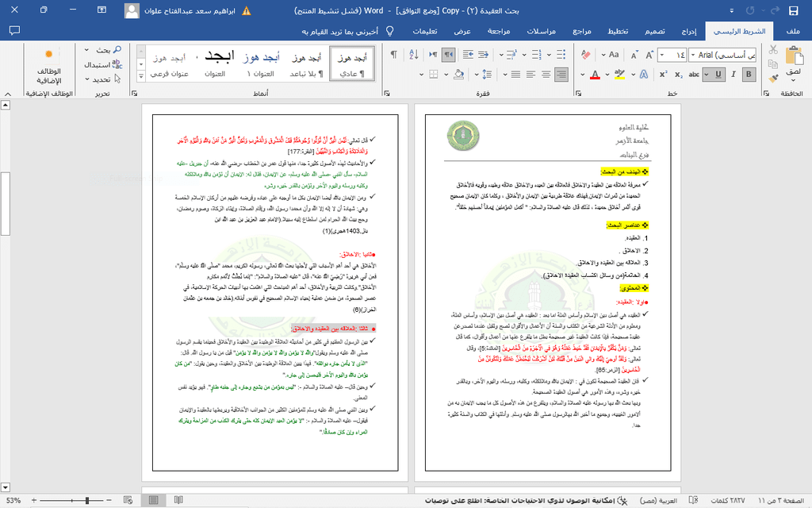The height and width of the screenshot is (508, 812).
Task: Open Ribbon Display Options icon
Action: click(x=102, y=10)
